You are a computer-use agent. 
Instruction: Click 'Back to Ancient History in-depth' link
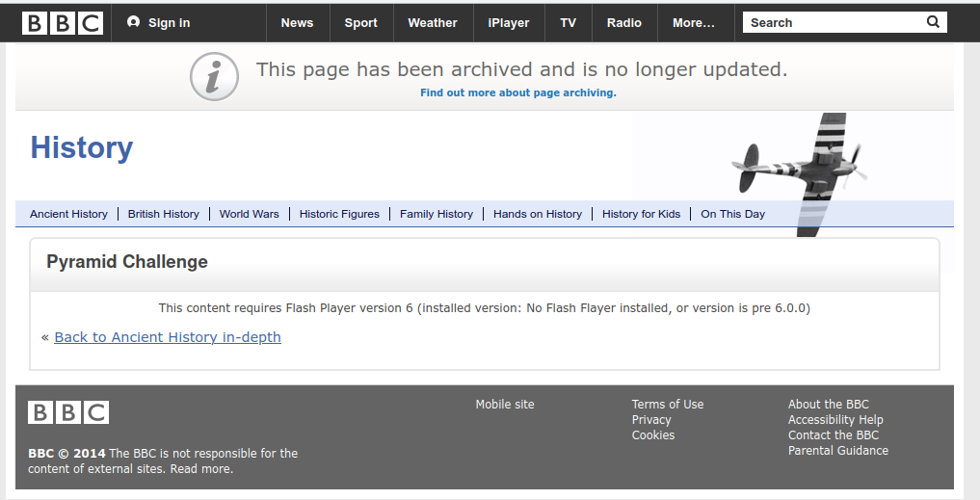(168, 337)
